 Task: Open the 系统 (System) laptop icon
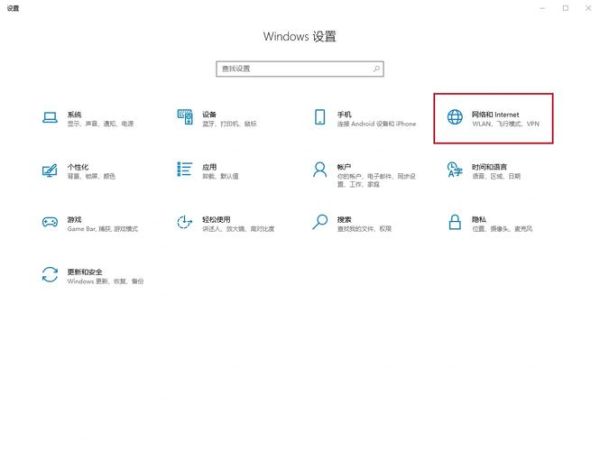tap(50, 118)
